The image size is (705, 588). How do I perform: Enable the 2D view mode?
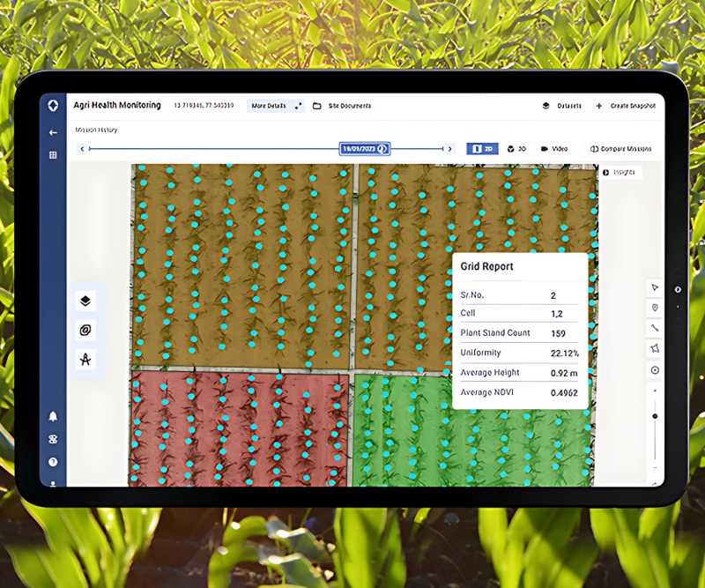(x=483, y=148)
